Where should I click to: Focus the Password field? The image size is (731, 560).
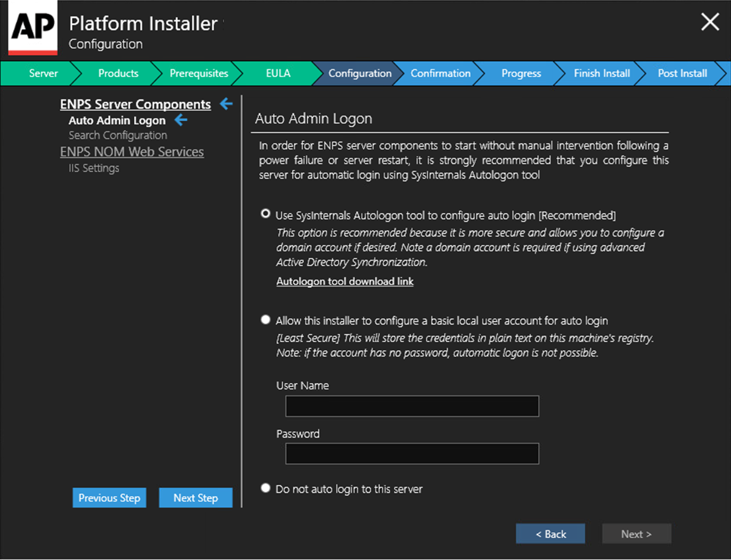coord(412,453)
